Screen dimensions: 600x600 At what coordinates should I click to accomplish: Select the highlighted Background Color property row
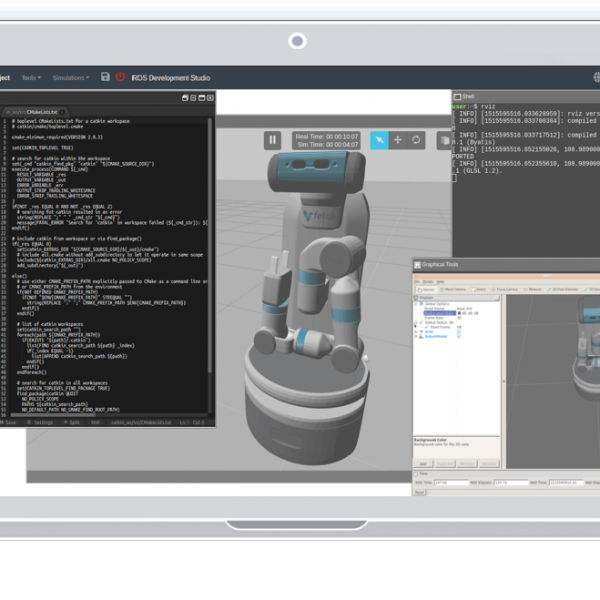click(x=440, y=313)
